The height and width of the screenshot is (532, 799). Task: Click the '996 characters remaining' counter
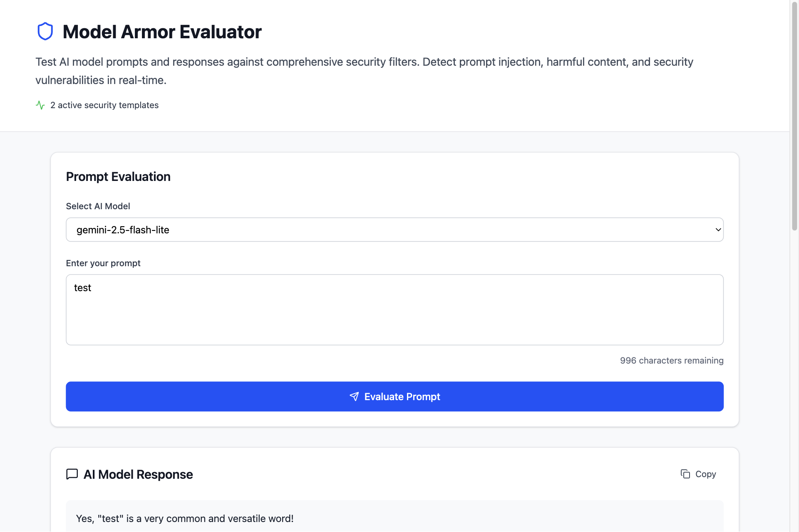(x=671, y=361)
